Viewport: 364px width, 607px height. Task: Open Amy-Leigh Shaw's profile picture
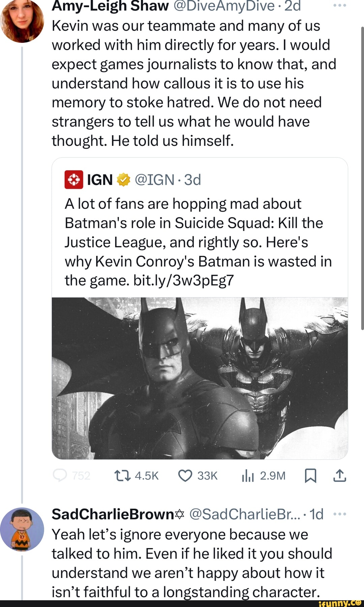point(22,21)
